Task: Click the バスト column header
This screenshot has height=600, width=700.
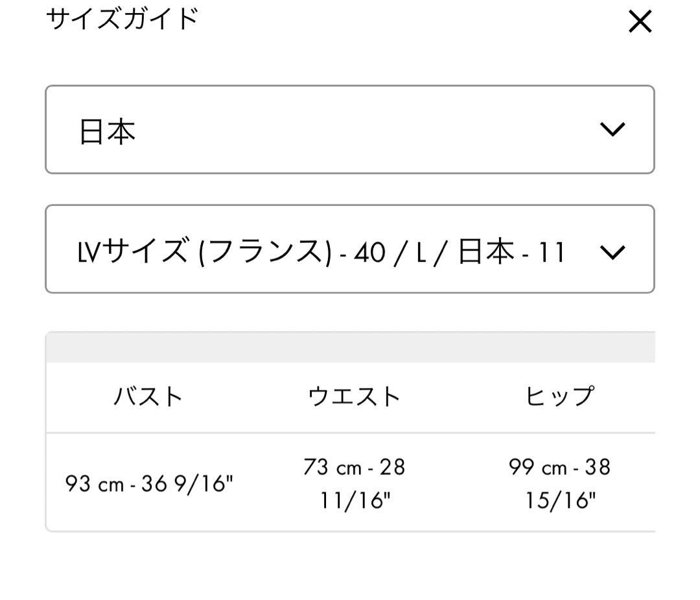Action: pos(148,396)
